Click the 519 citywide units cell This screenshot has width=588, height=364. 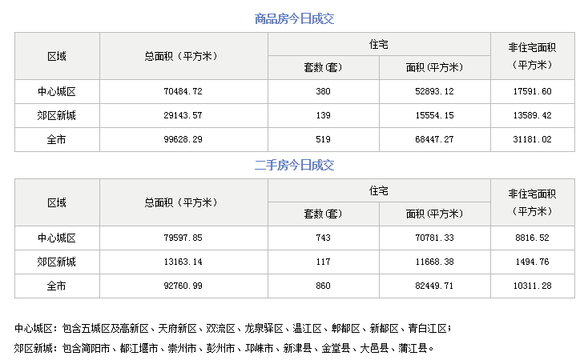[323, 140]
